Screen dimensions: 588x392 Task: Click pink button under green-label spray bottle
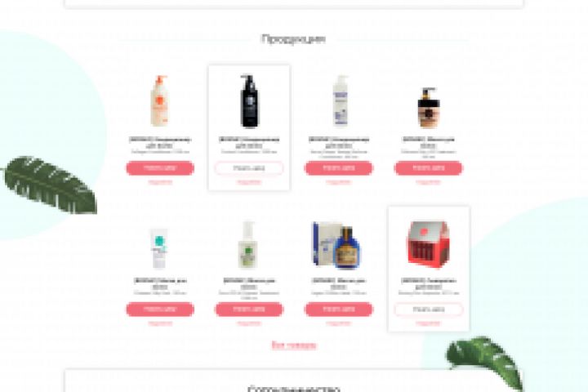point(249,310)
